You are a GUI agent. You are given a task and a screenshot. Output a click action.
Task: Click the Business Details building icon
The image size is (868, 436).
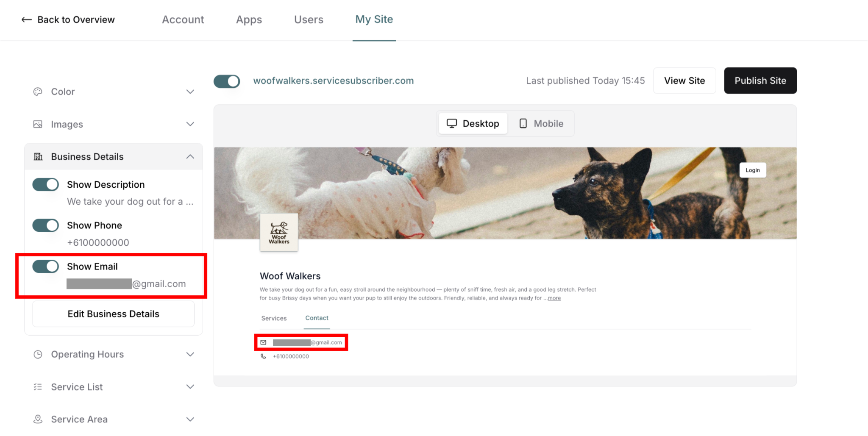[x=38, y=157]
